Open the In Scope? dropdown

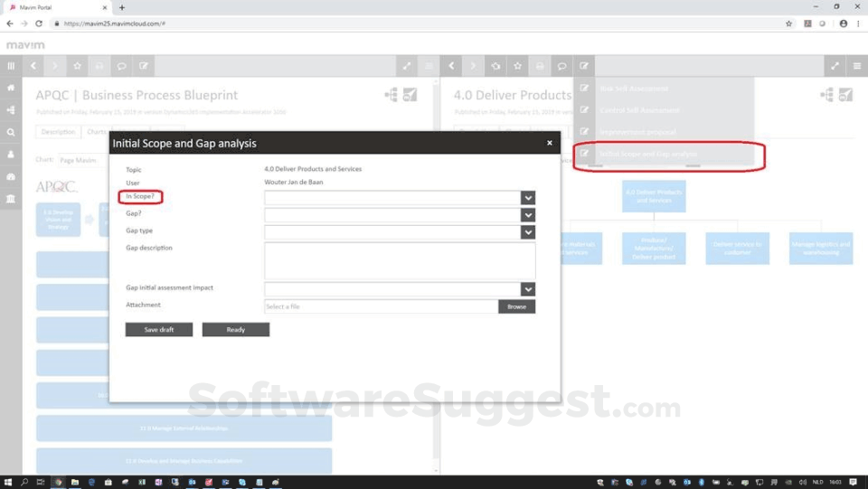[528, 198]
